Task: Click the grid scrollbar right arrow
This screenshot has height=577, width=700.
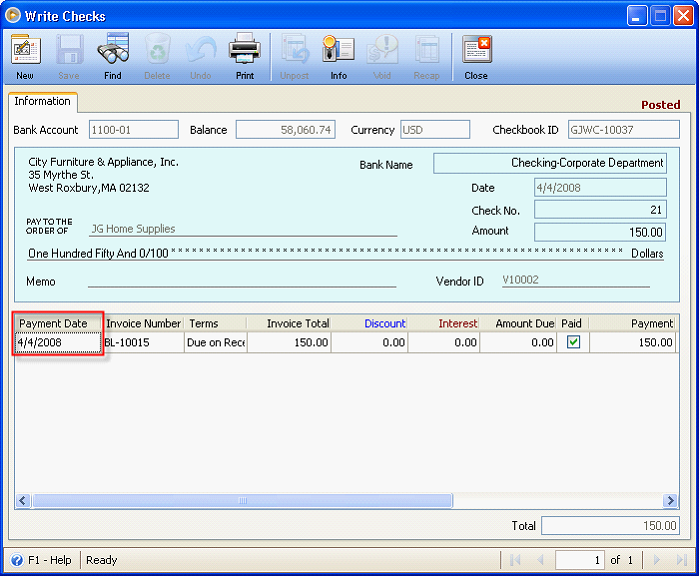Action: click(x=670, y=500)
